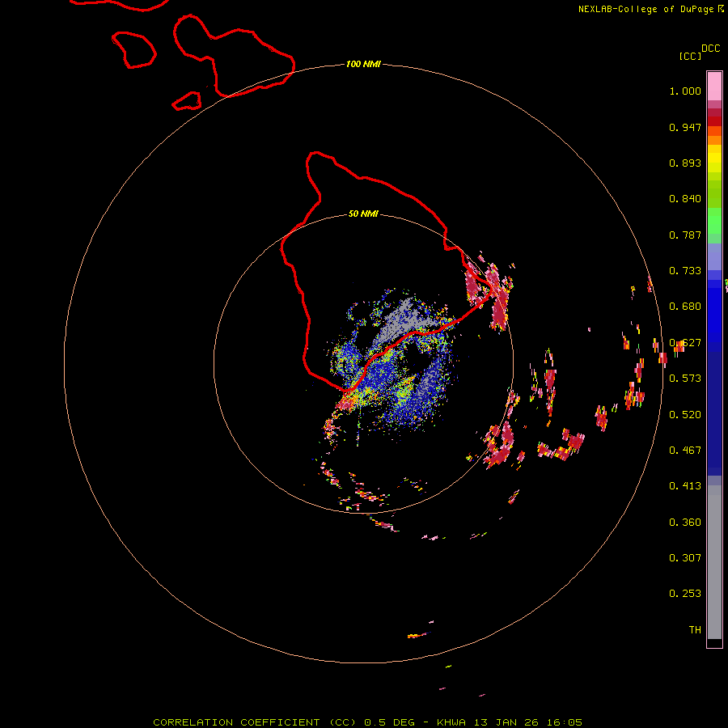Click the 0.360 scale label
Image resolution: width=728 pixels, height=728 pixels.
[x=685, y=523]
